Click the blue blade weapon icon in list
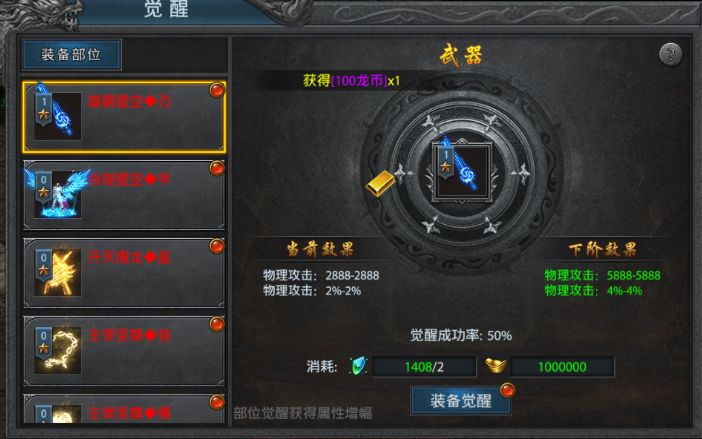702x439 pixels. coord(57,116)
